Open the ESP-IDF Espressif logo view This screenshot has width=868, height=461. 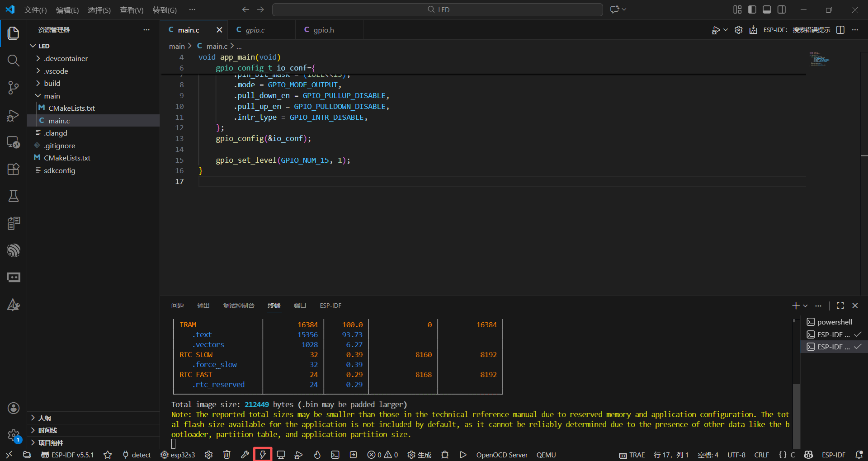tap(13, 250)
